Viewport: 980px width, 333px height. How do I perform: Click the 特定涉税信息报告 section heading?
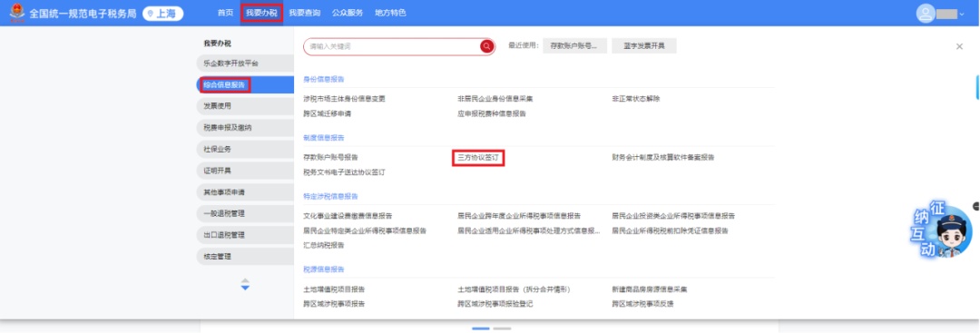click(330, 196)
